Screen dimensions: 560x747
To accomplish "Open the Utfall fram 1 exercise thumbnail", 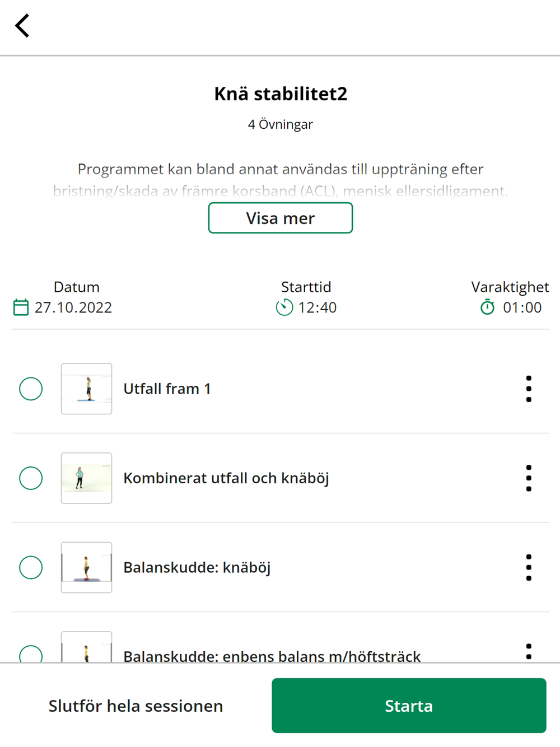I will (x=86, y=389).
